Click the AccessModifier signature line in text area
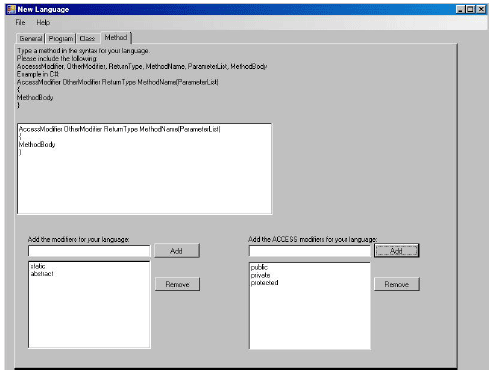Image resolution: width=493 pixels, height=376 pixels. pos(120,129)
